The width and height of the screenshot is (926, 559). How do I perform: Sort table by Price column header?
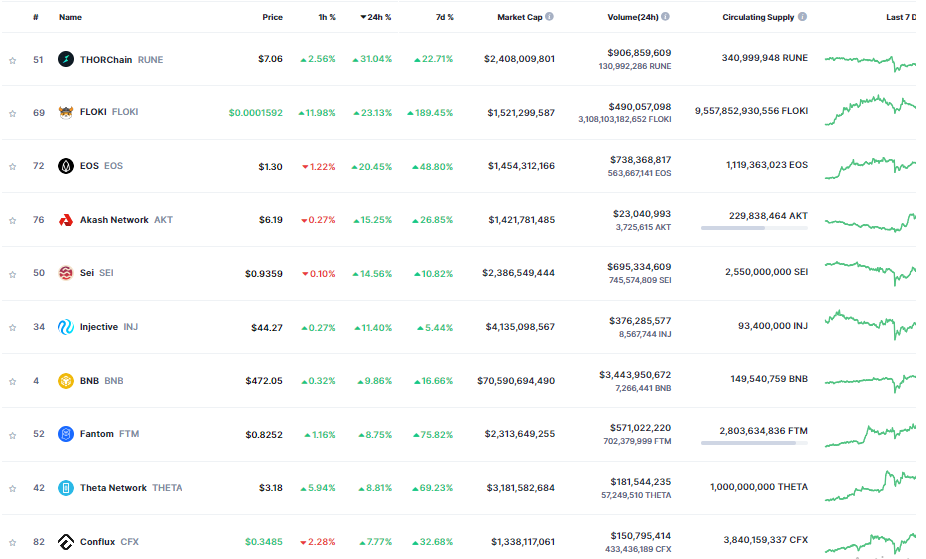(272, 17)
